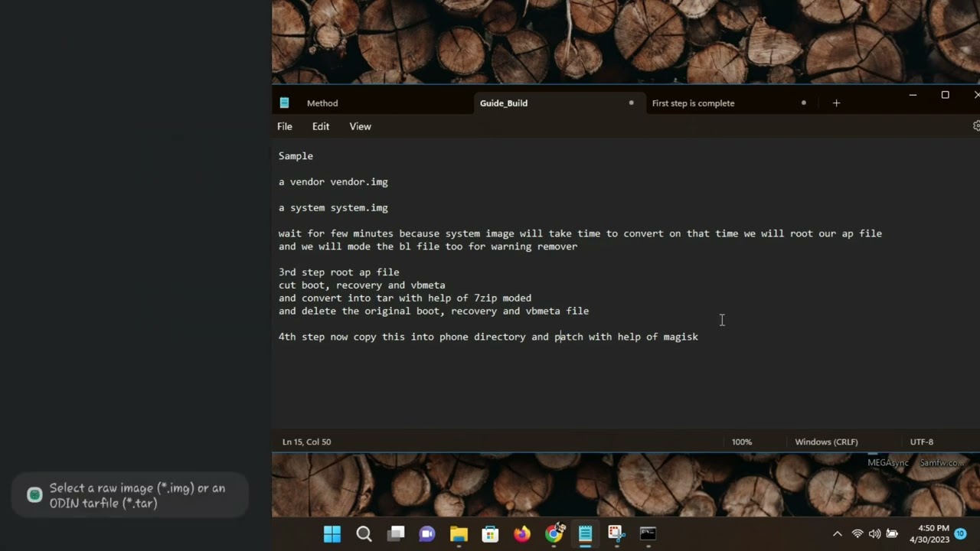Open the Chat app from the taskbar
Image resolution: width=980 pixels, height=551 pixels.
[x=427, y=534]
